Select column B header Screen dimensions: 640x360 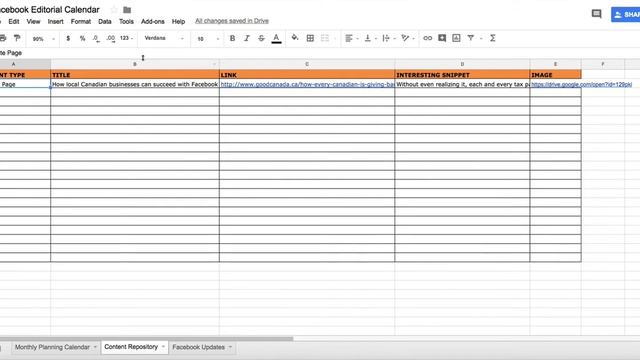tap(135, 64)
